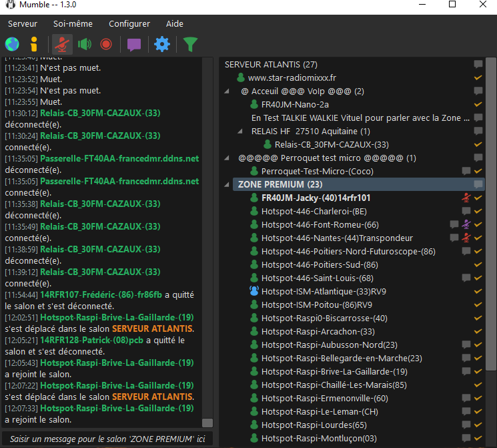Click authenticated checkmark on Hotspot-ISM-Poitou row
The height and width of the screenshot is (448, 497).
(478, 304)
